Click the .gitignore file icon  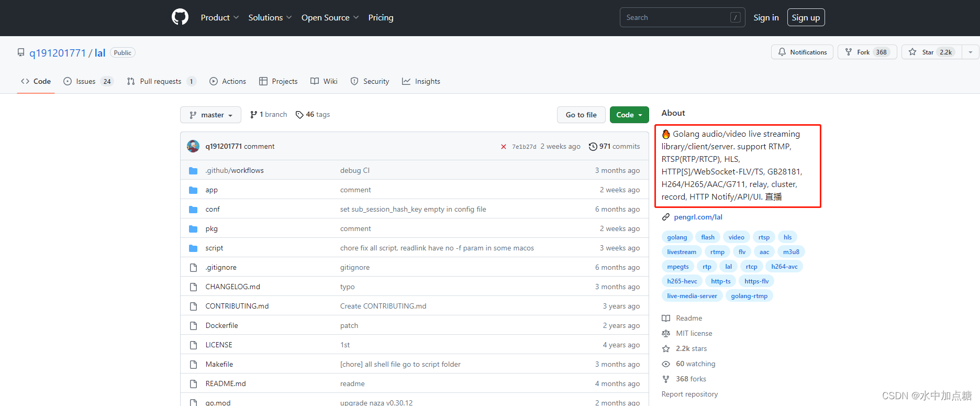click(193, 268)
